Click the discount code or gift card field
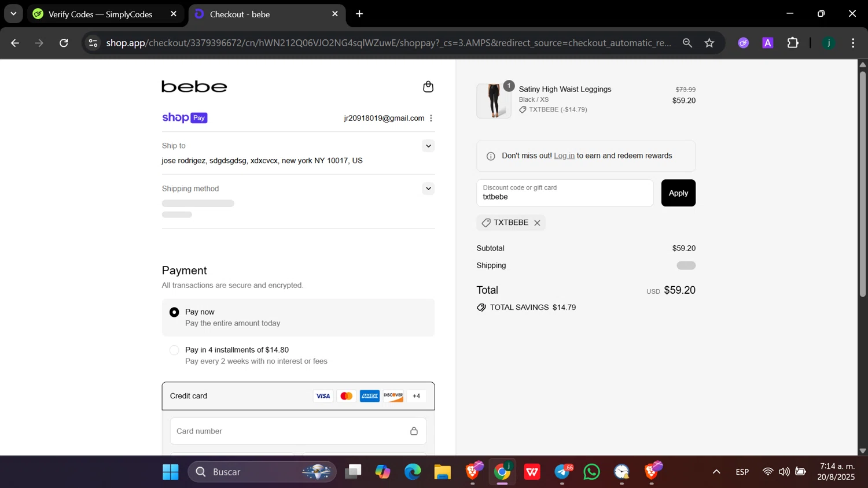 pos(565,193)
